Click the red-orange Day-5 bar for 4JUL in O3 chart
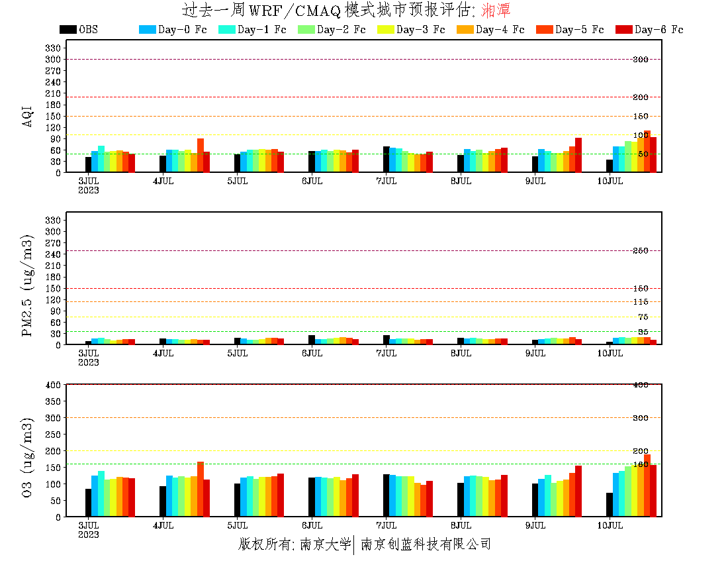The image size is (728, 563). 200,489
